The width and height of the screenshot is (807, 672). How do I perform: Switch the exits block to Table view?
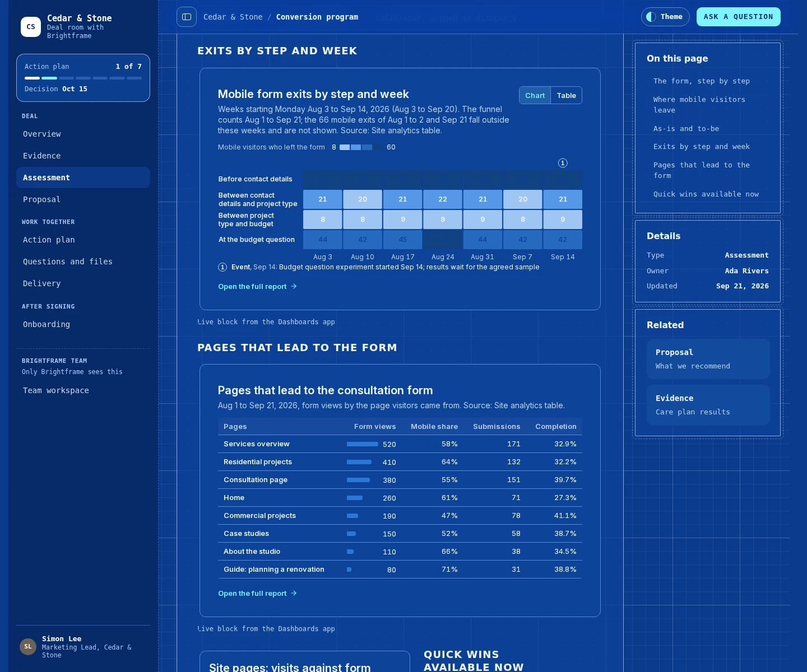point(566,95)
